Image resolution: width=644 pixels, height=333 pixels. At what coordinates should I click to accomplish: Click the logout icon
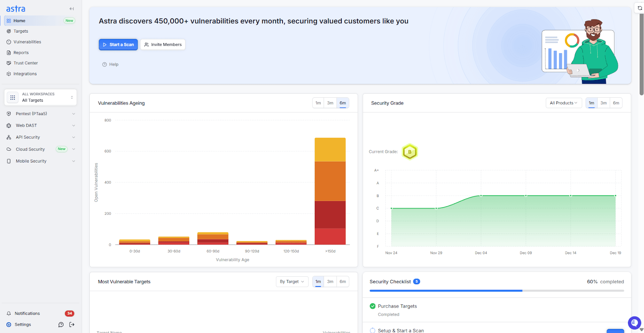(72, 325)
